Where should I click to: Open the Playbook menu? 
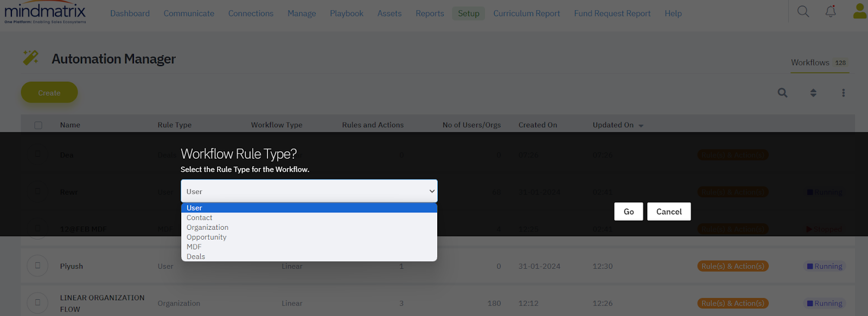(347, 13)
